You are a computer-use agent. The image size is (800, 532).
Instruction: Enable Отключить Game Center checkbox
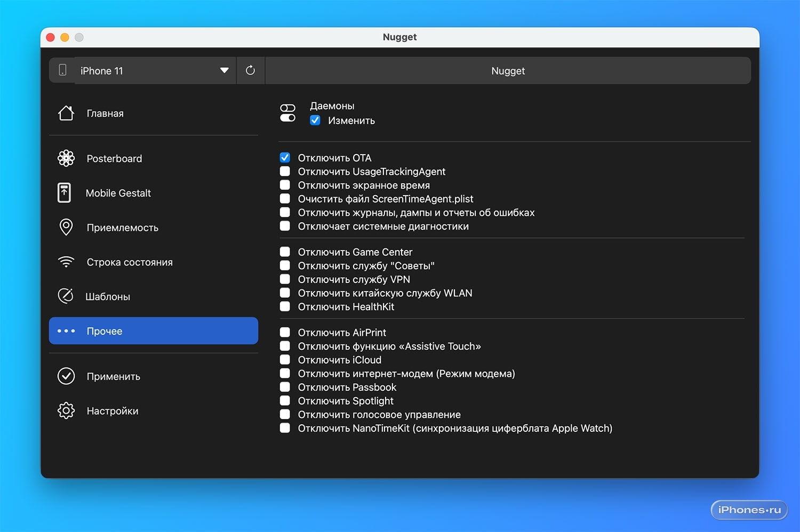[285, 252]
